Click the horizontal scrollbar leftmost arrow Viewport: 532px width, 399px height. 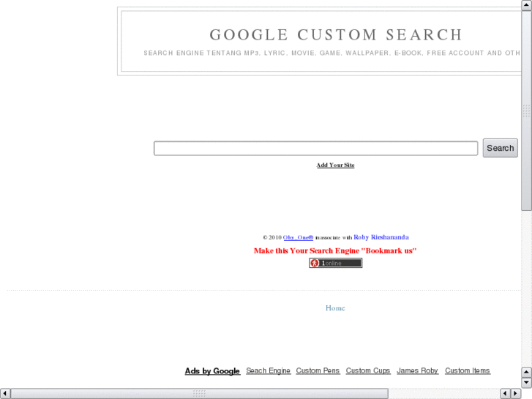tap(4, 394)
